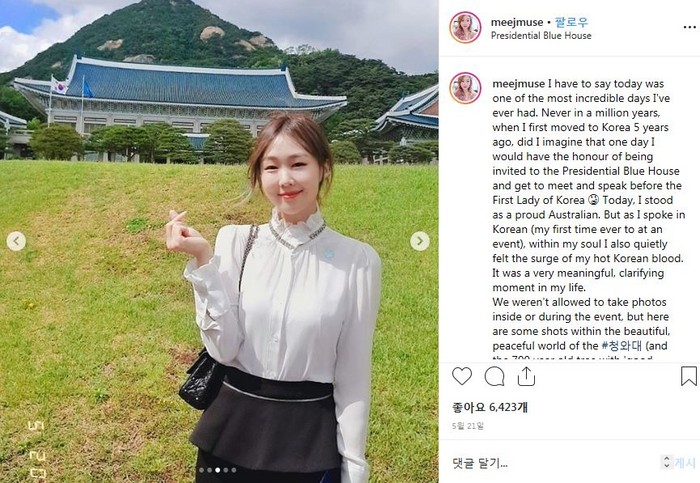Click the 댓글 달기 comment input field

(554, 463)
